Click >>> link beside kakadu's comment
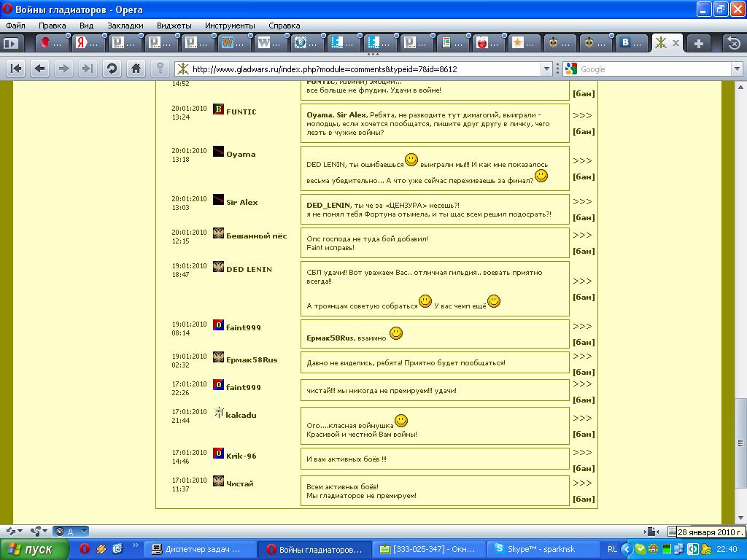 (582, 418)
